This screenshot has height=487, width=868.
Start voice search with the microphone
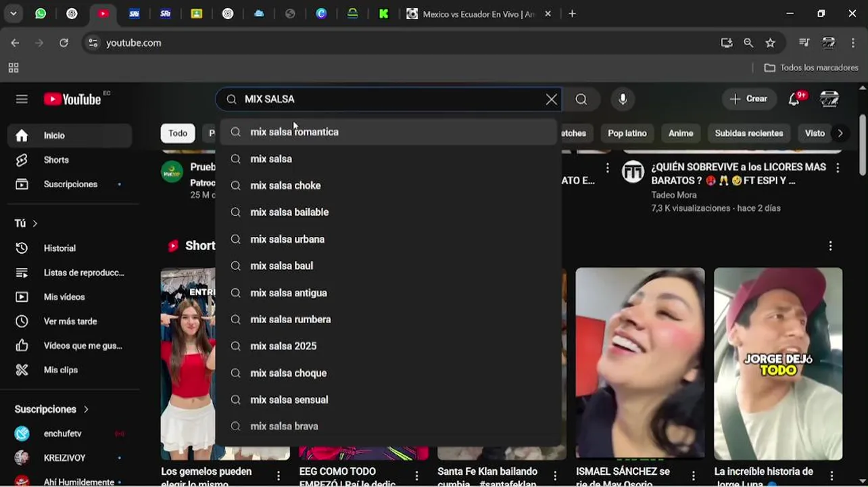point(623,99)
